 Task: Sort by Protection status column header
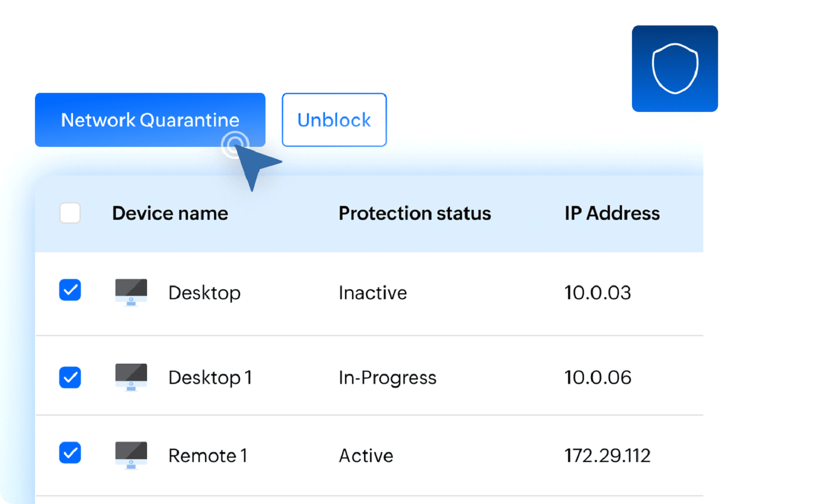414,213
